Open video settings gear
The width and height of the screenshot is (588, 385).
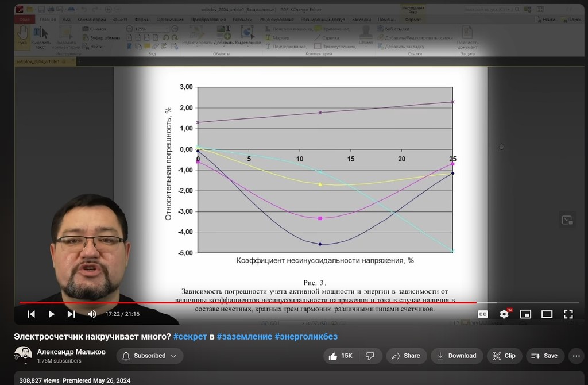tap(504, 314)
